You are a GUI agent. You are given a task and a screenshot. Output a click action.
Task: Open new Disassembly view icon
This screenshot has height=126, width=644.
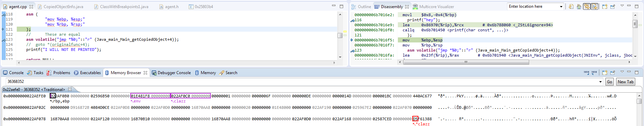coord(605,6)
